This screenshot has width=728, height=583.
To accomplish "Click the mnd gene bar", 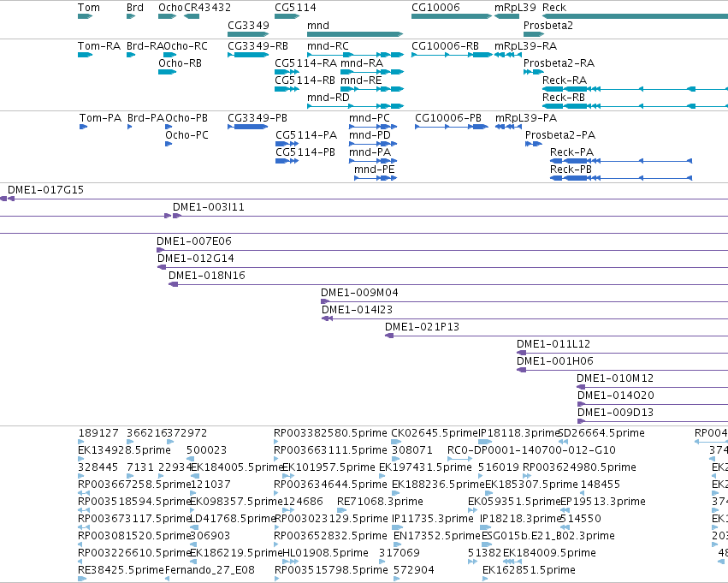I will pos(355,34).
